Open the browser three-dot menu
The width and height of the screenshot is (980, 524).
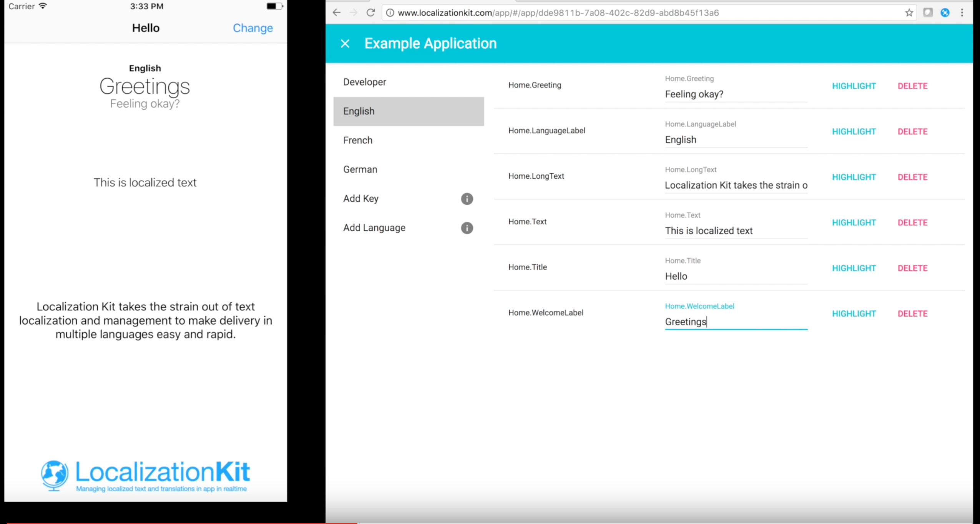point(962,13)
